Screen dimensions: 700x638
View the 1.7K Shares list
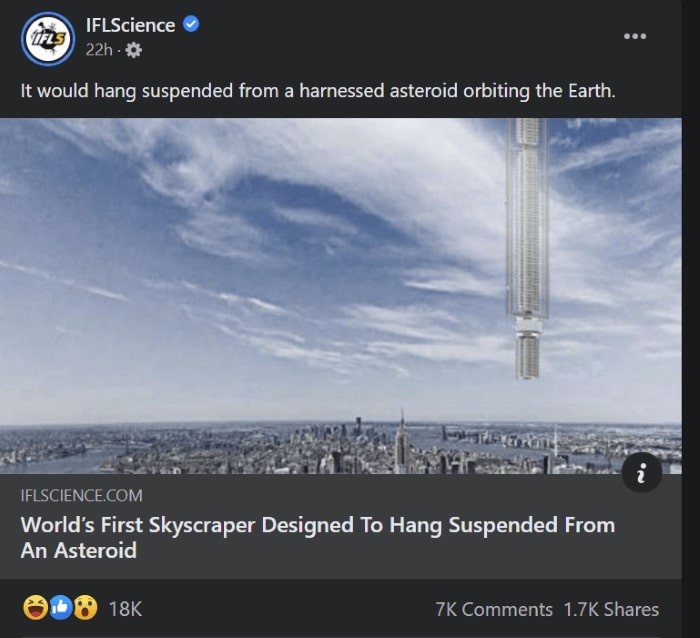[x=611, y=609]
